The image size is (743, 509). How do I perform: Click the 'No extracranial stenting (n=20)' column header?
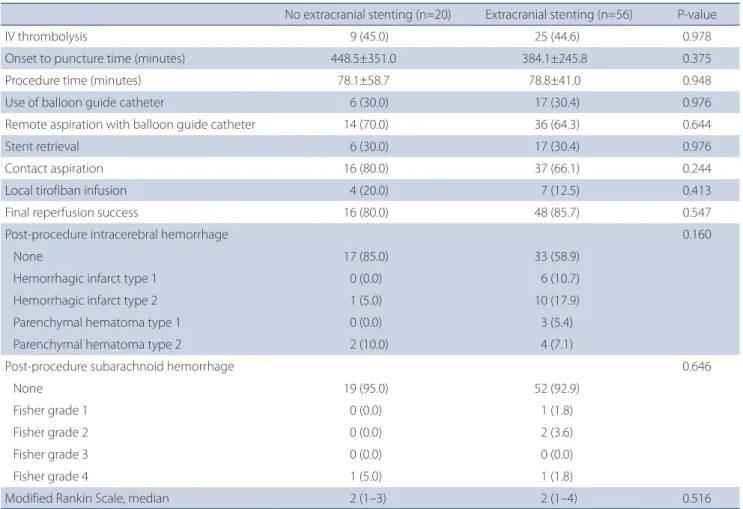(x=368, y=15)
